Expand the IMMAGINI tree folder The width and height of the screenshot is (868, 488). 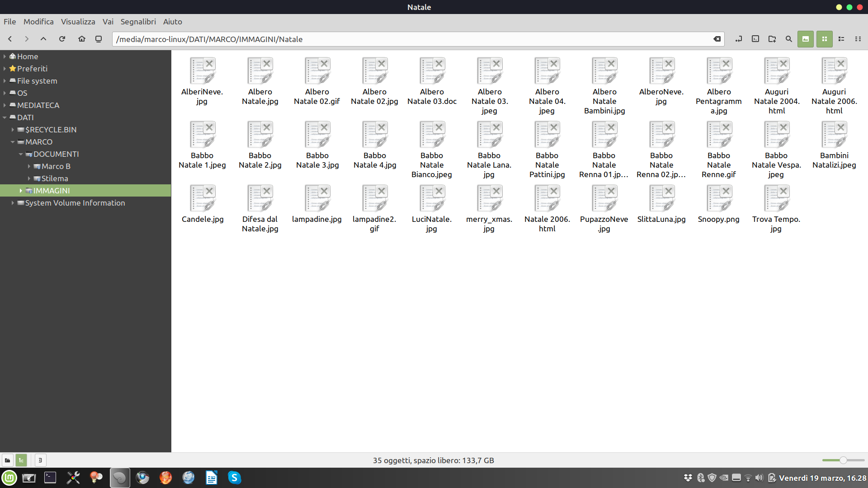click(21, 191)
